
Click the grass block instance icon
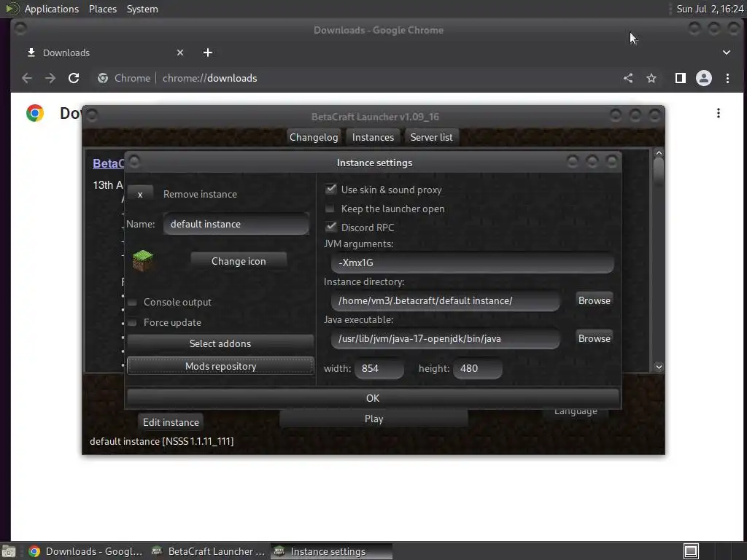tap(142, 260)
